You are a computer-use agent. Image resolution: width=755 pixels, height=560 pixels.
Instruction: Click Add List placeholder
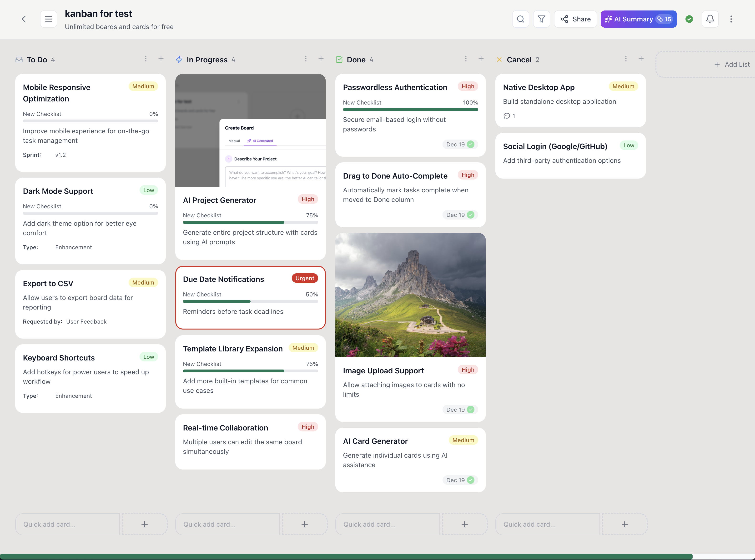pos(732,65)
